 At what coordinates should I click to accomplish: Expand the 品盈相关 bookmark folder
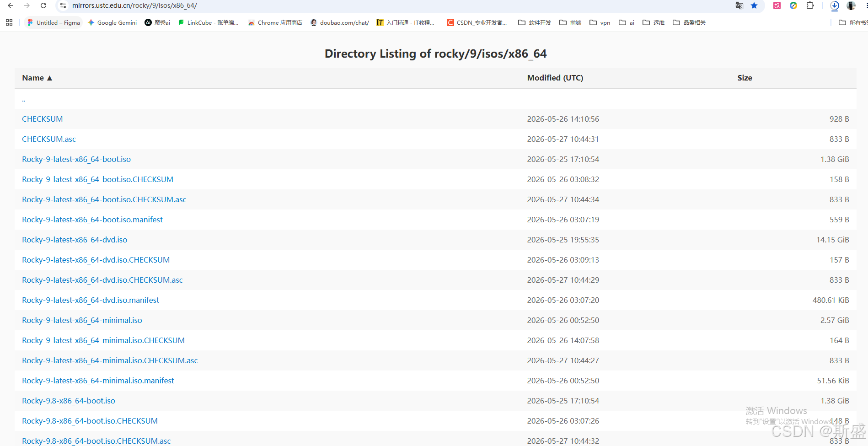coord(689,22)
